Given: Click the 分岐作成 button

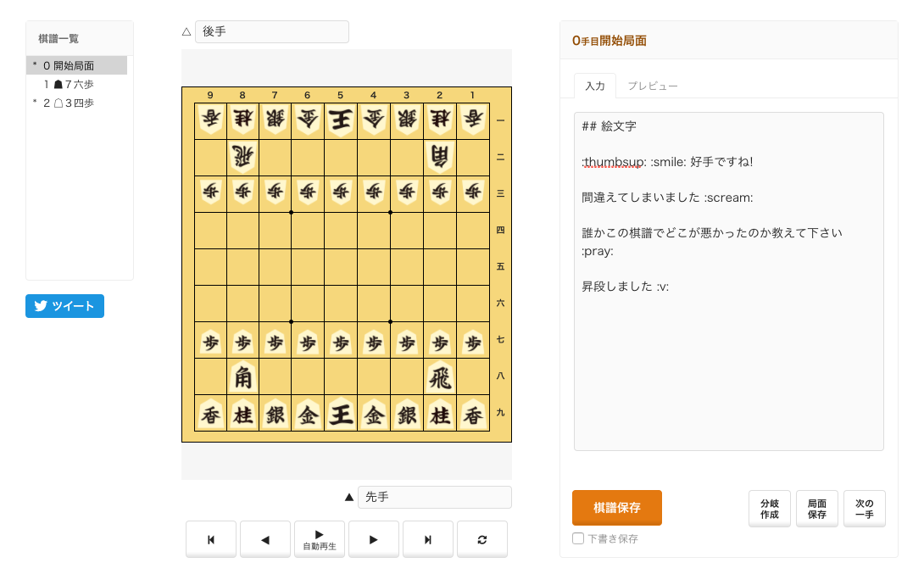Looking at the screenshot, I should [x=770, y=509].
